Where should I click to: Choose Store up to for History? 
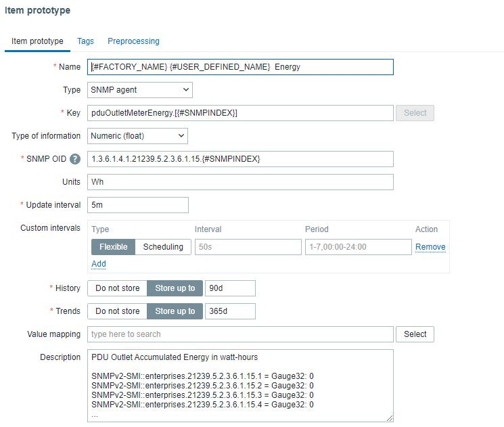pyautogui.click(x=175, y=288)
